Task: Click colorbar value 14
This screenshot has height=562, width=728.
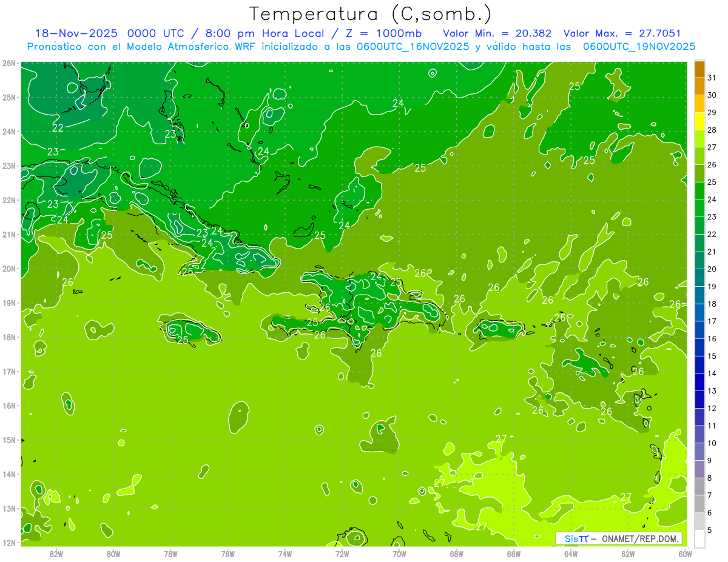Action: [x=712, y=373]
